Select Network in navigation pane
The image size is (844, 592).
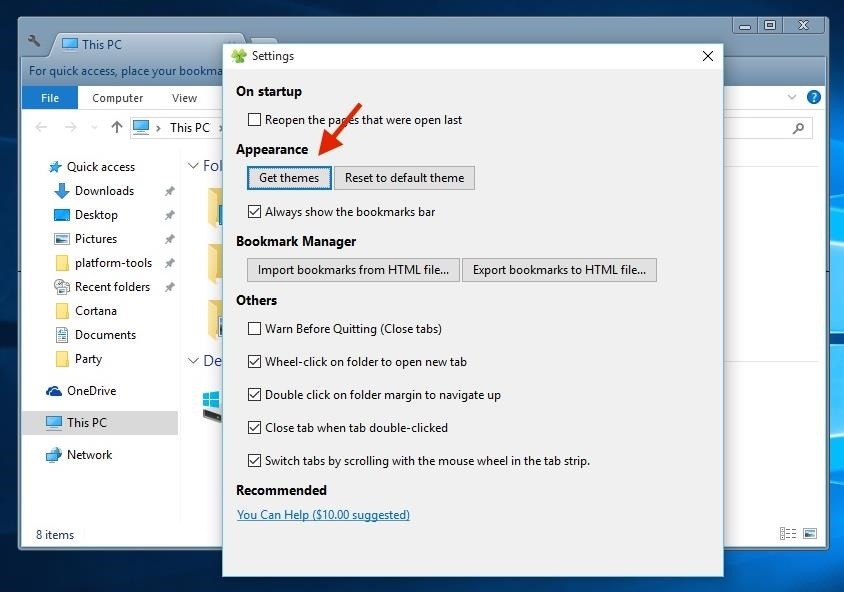[x=89, y=455]
